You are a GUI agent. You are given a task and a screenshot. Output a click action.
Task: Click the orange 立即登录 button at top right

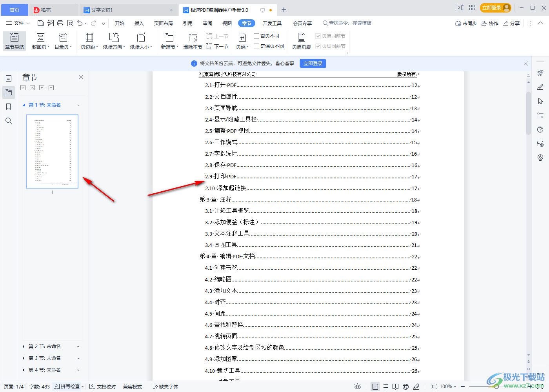[496, 8]
